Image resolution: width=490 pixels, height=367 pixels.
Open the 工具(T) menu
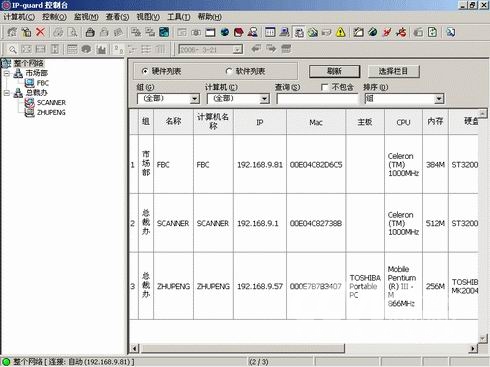coord(179,17)
